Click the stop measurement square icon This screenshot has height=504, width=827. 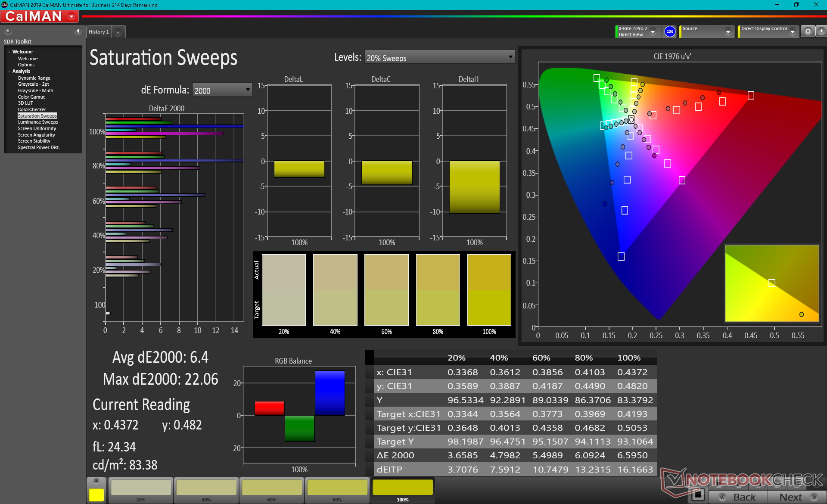[x=698, y=495]
